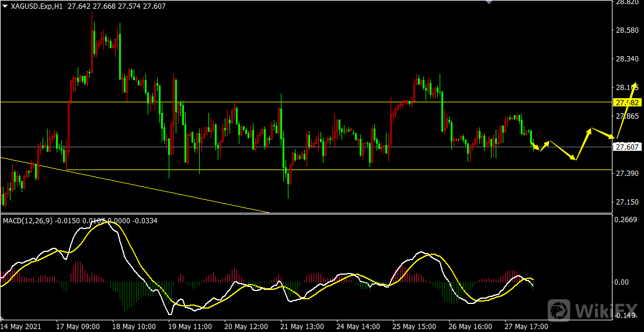The image size is (644, 332).
Task: Click the MACD(12,26,9) indicator label
Action: pos(28,220)
